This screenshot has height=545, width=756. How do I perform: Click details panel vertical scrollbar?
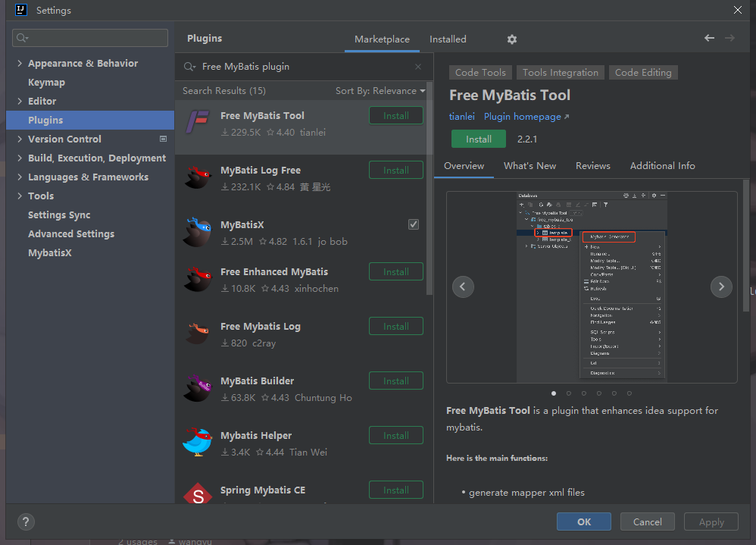pyautogui.click(x=746, y=246)
